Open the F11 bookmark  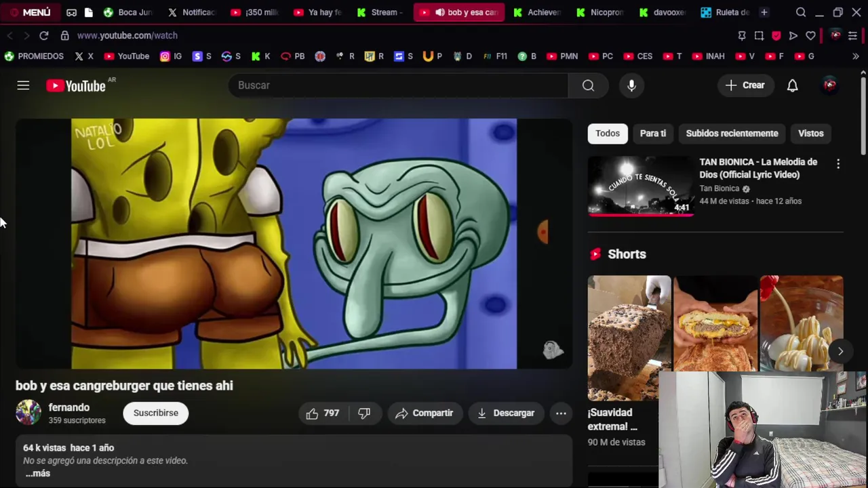[495, 56]
